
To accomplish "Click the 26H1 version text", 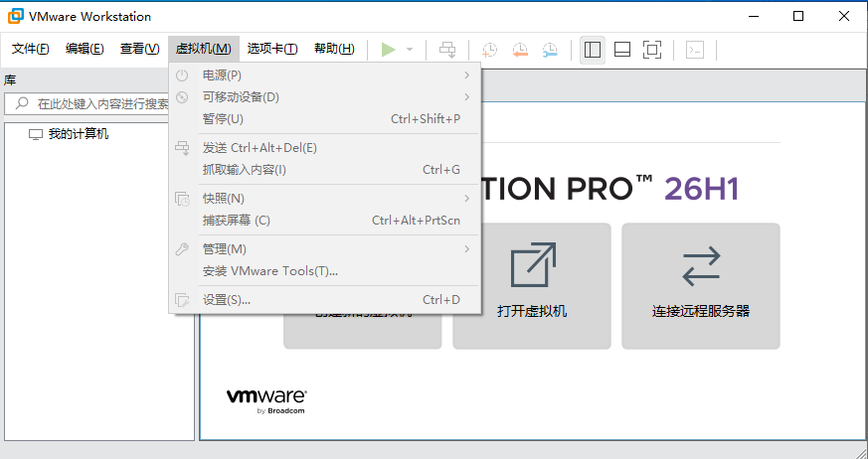I will pyautogui.click(x=702, y=189).
